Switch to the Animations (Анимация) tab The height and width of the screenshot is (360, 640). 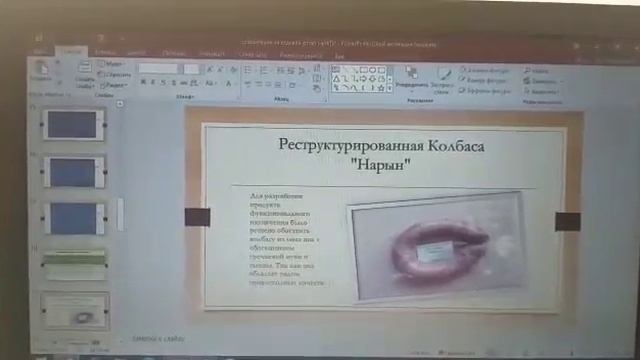[x=211, y=53]
